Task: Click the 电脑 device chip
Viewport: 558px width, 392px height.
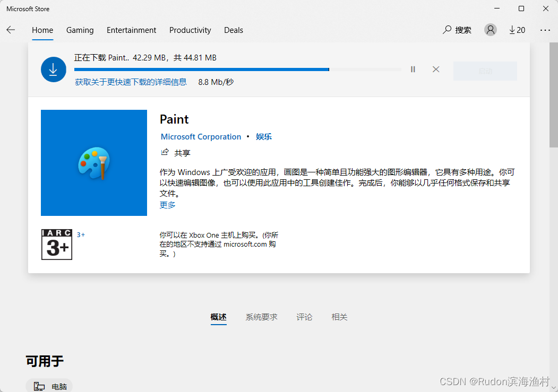Action: coord(49,386)
